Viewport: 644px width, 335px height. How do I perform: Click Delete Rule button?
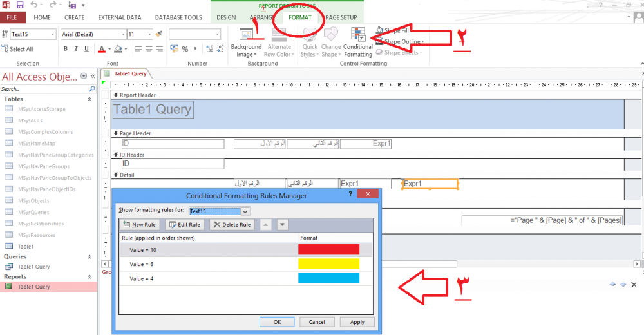click(x=232, y=224)
